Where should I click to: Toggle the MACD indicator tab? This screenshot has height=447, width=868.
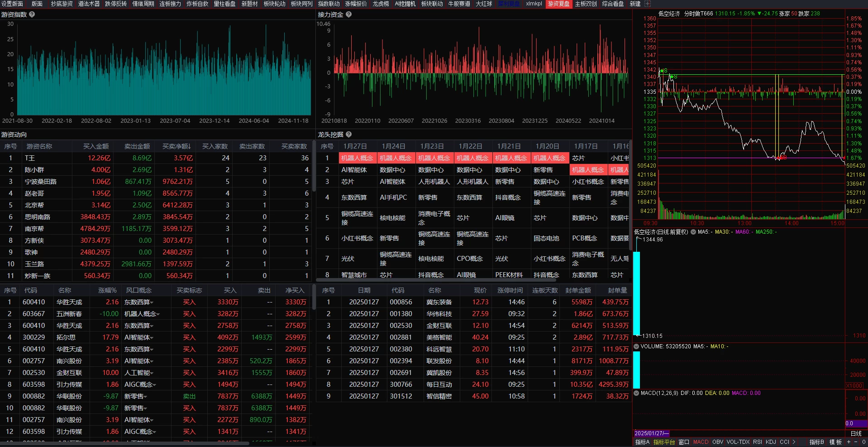pyautogui.click(x=701, y=442)
